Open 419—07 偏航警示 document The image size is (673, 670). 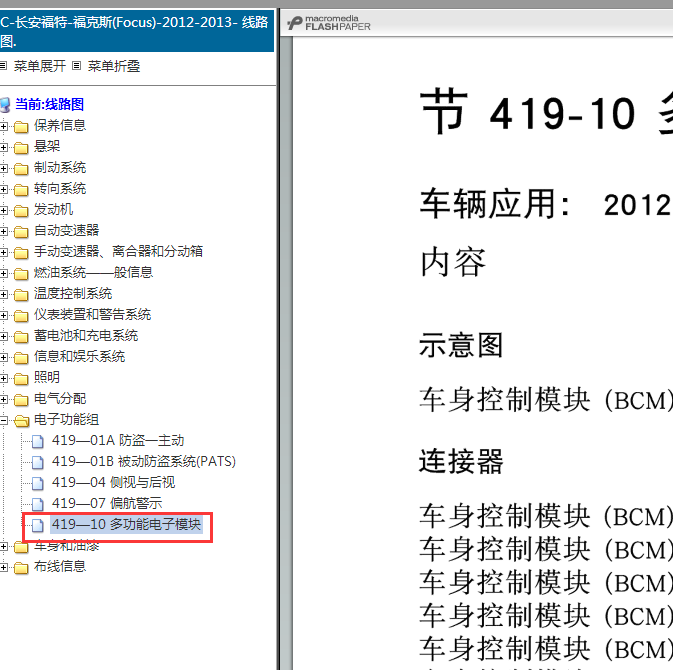coord(107,503)
